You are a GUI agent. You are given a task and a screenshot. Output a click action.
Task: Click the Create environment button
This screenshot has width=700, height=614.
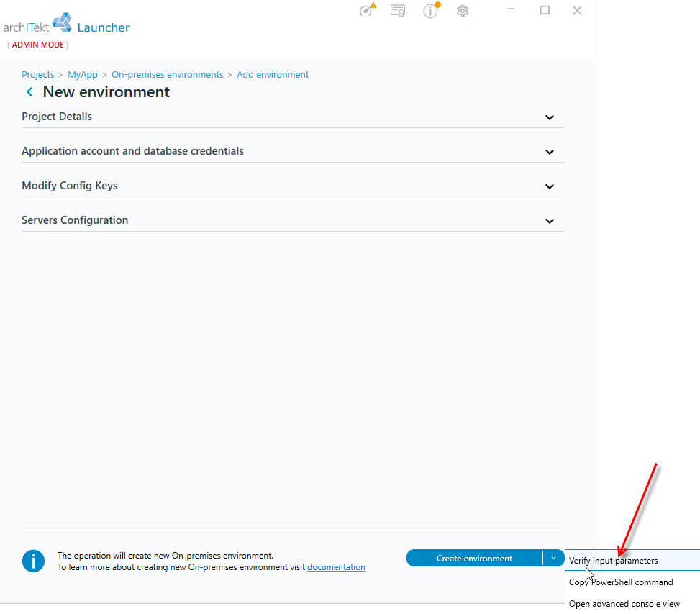coord(474,558)
